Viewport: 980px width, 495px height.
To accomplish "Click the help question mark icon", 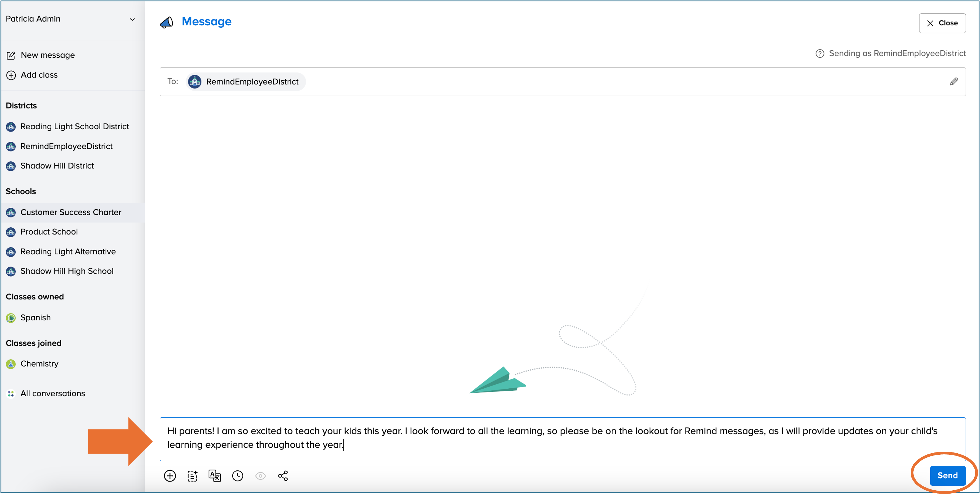I will pyautogui.click(x=819, y=54).
